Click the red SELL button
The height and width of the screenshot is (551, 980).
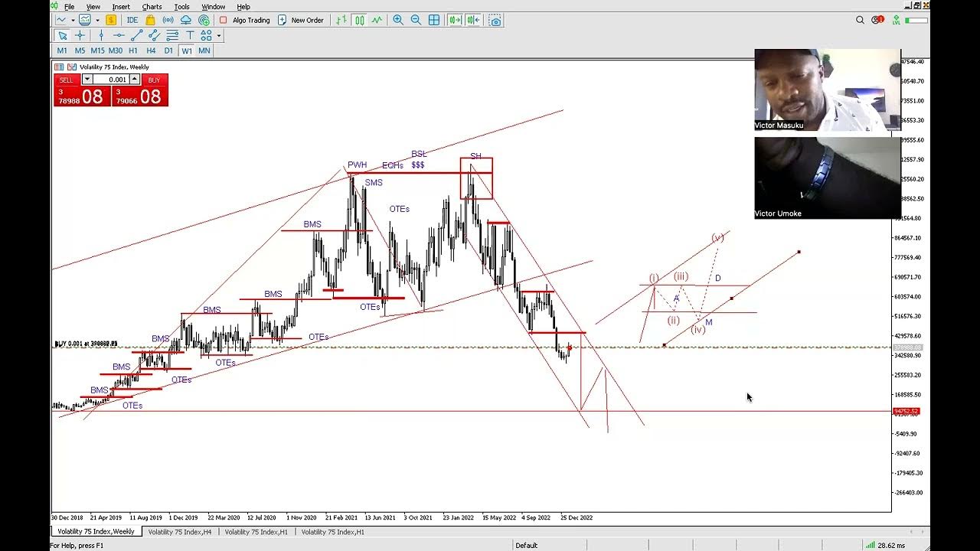[67, 80]
